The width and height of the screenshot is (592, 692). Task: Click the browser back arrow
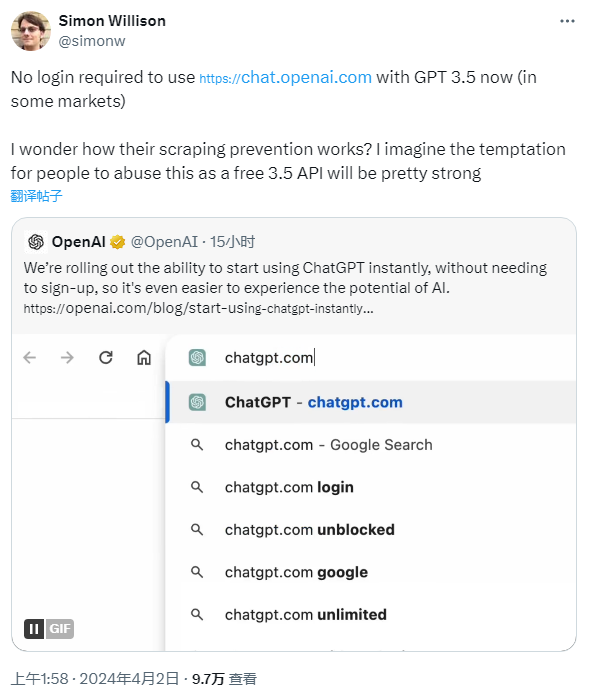(30, 357)
